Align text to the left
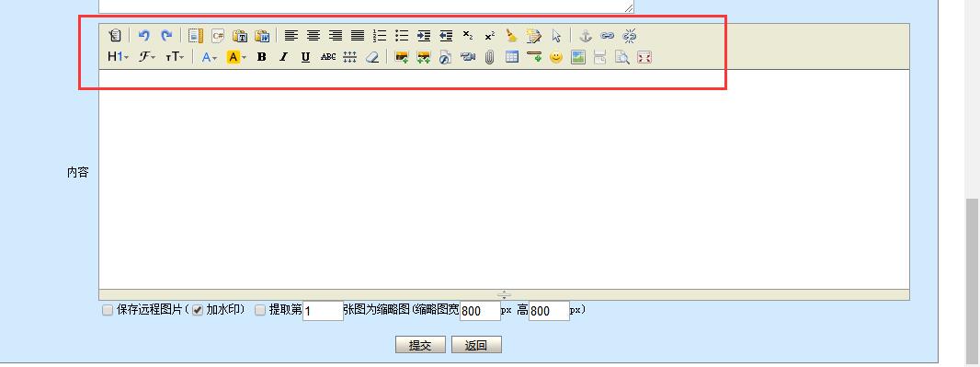Screen dimensions: 980x367 291,36
